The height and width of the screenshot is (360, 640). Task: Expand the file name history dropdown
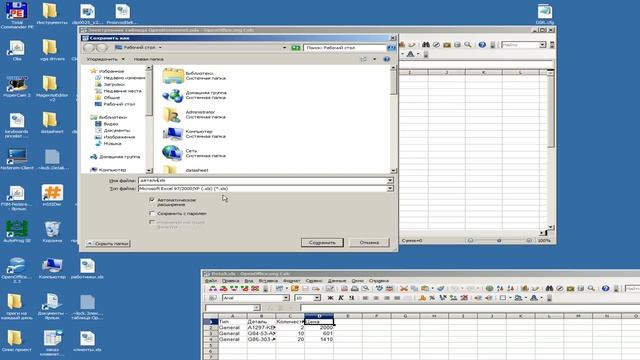(390, 180)
